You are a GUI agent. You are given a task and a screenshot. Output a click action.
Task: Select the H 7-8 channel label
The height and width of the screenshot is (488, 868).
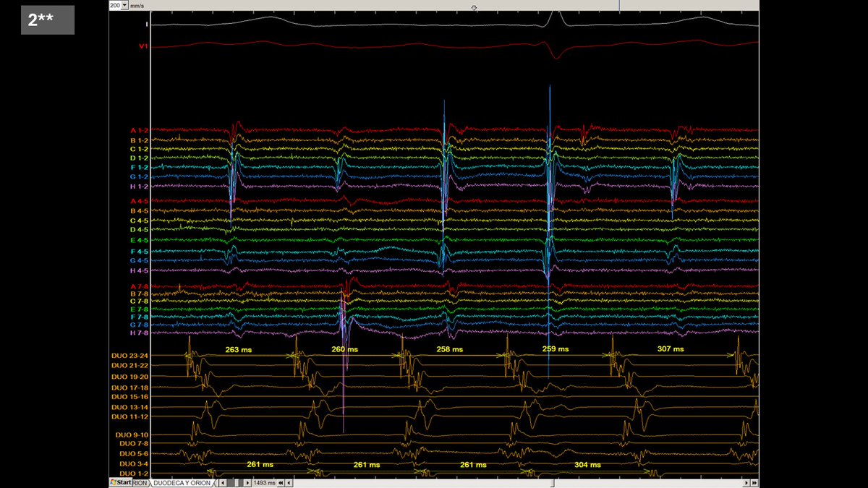(x=139, y=333)
